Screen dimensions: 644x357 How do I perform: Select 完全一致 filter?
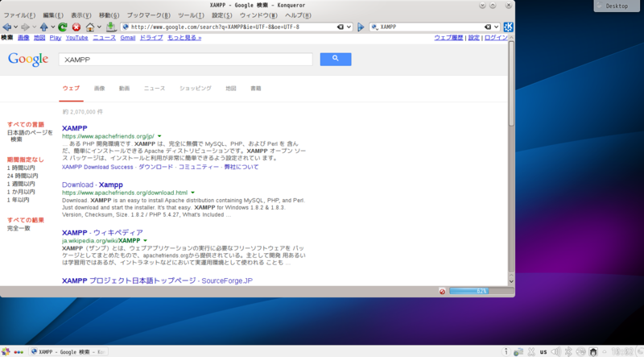point(19,228)
